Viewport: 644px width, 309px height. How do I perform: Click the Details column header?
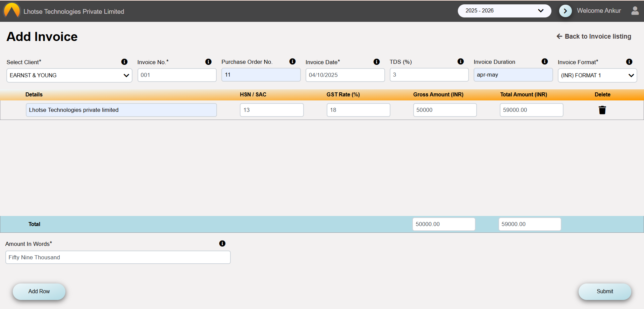pos(34,94)
